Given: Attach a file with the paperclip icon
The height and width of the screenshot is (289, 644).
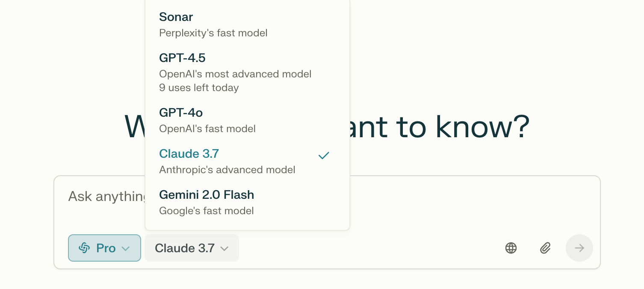Looking at the screenshot, I should pos(545,248).
